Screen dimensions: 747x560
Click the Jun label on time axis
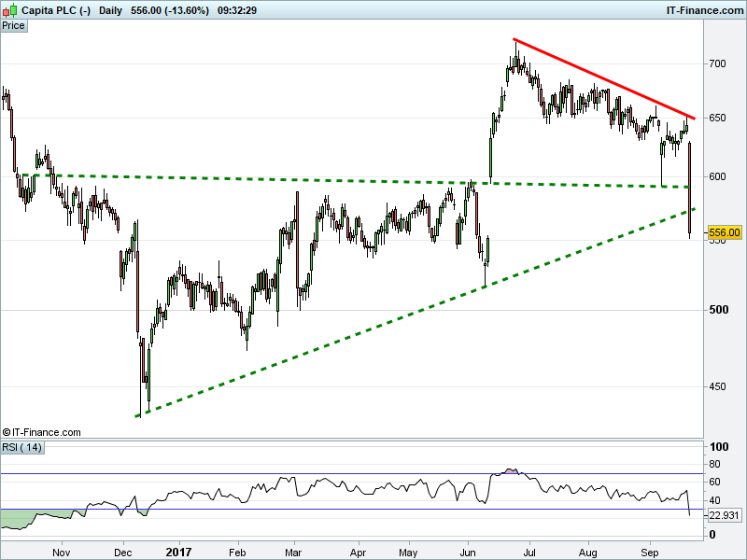[468, 553]
